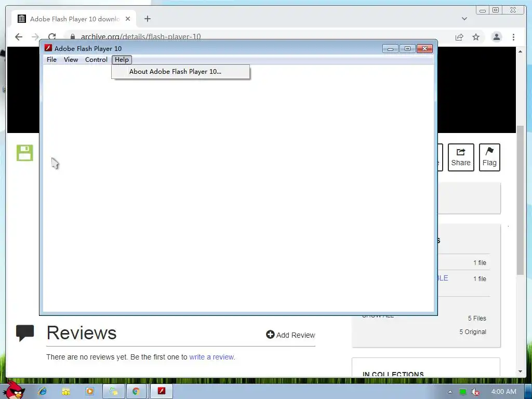Viewport: 532px width, 399px height.
Task: Open the File menu in Flash Player
Action: tap(51, 60)
